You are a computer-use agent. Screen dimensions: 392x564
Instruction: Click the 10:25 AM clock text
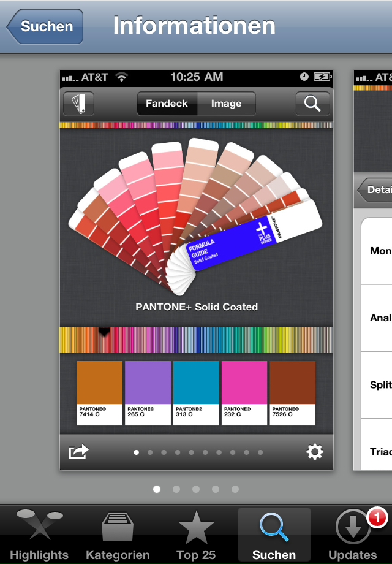pyautogui.click(x=197, y=77)
